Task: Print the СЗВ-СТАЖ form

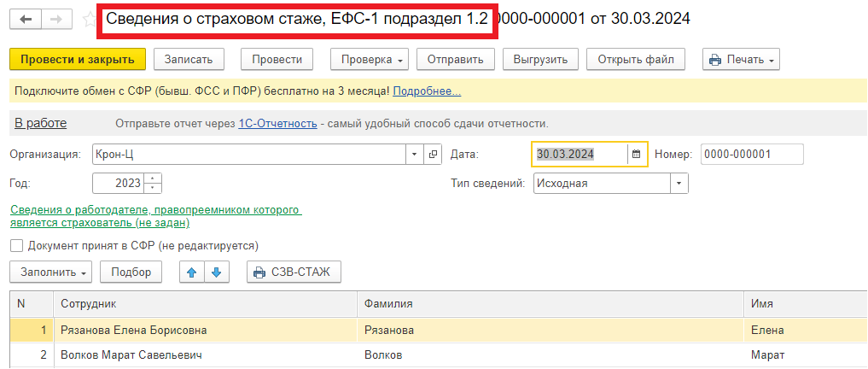Action: click(294, 272)
